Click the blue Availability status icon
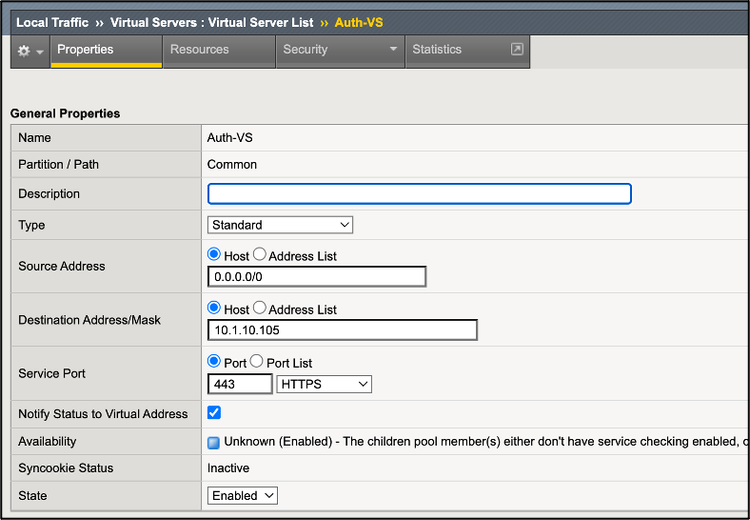This screenshot has width=750, height=520. [x=213, y=442]
